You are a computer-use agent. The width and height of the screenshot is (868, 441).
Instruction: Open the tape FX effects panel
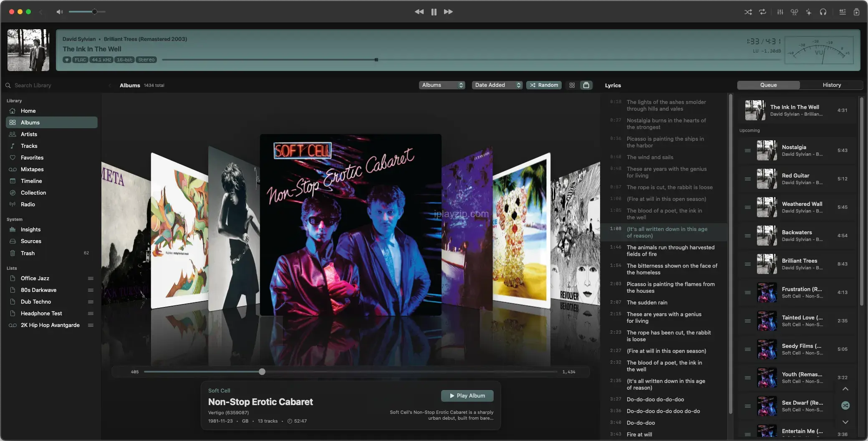[794, 12]
